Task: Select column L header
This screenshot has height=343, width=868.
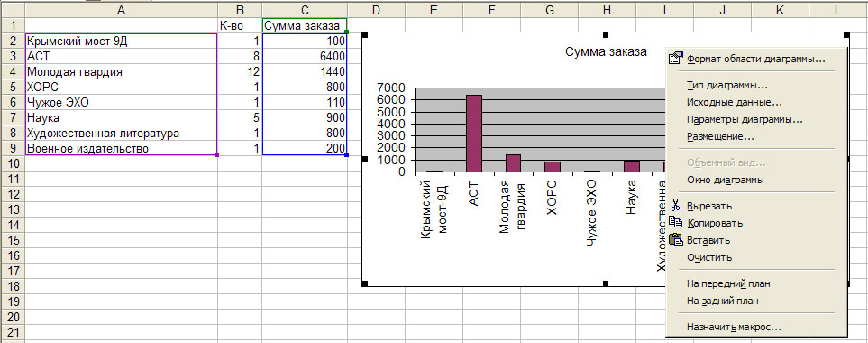Action: pyautogui.click(x=838, y=9)
